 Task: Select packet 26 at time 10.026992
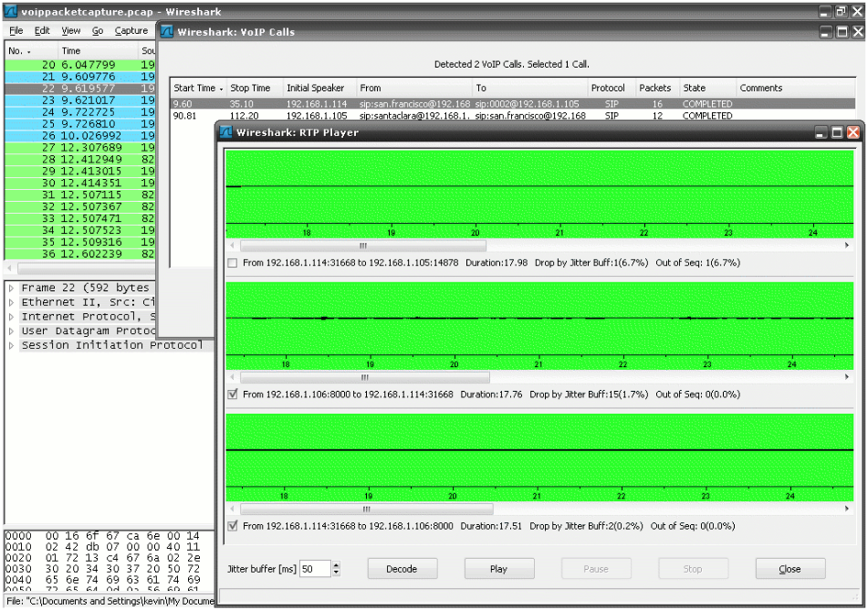click(80, 136)
